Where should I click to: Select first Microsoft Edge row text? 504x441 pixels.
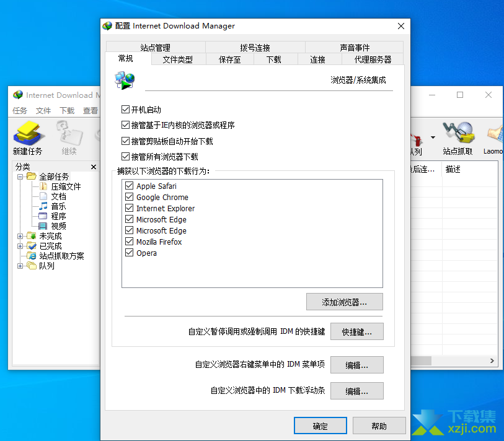(161, 219)
